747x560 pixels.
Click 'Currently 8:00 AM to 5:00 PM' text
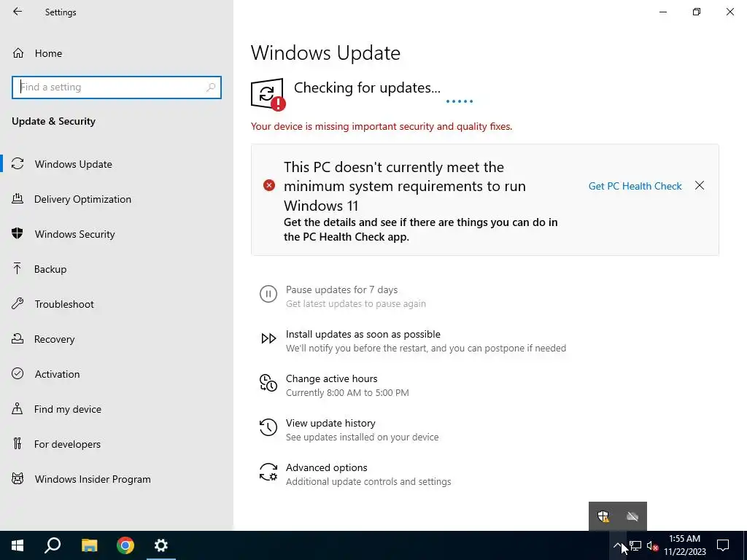(347, 393)
